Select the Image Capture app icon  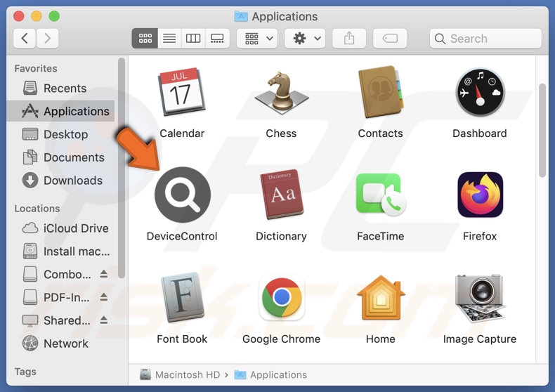click(480, 299)
